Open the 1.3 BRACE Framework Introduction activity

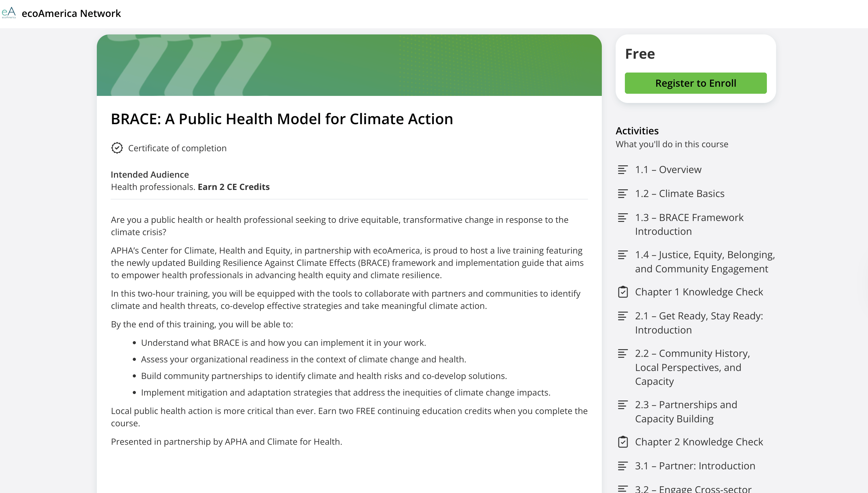click(689, 224)
